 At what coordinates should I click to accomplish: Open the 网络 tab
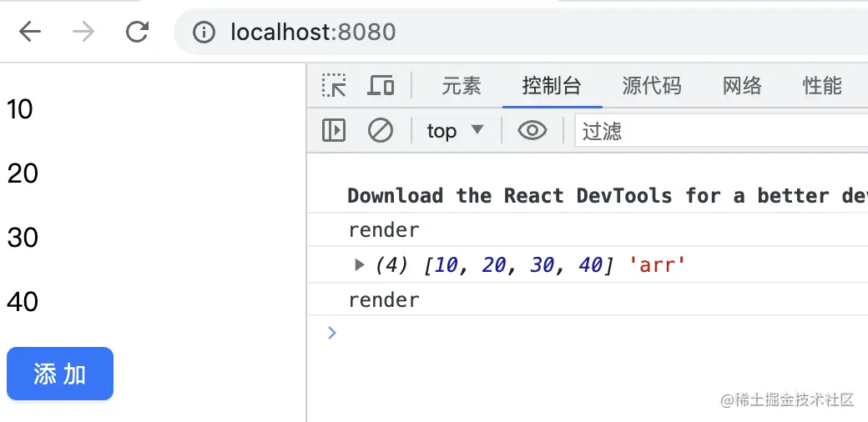(742, 86)
